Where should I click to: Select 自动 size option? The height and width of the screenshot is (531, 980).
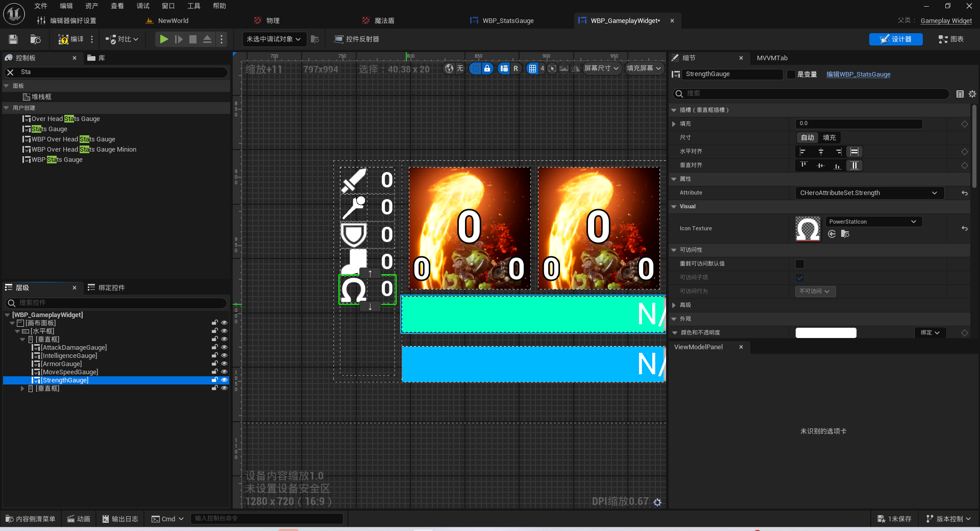point(807,138)
